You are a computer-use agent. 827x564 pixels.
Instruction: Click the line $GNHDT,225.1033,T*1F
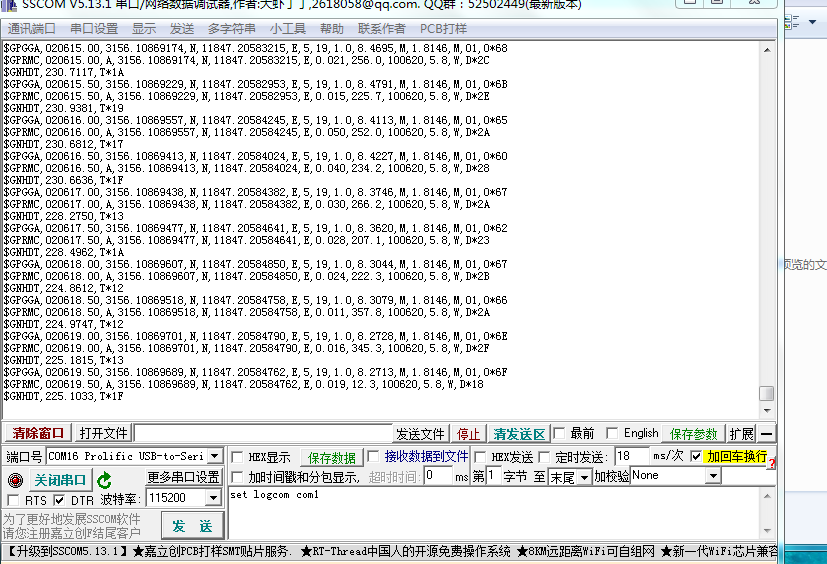[63, 396]
